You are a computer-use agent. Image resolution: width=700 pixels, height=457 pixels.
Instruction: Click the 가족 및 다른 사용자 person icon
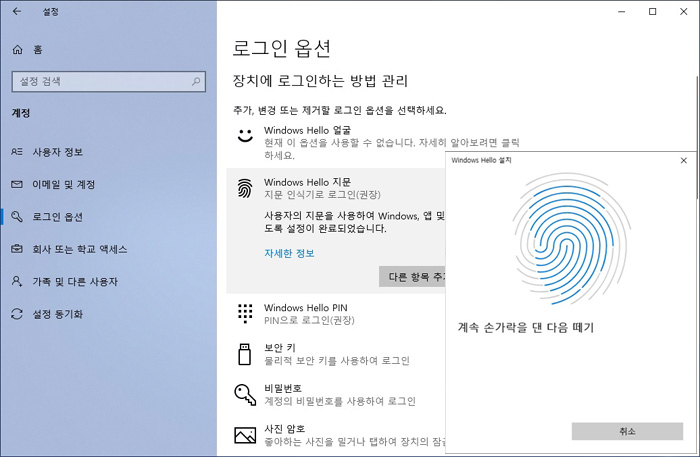(x=17, y=282)
